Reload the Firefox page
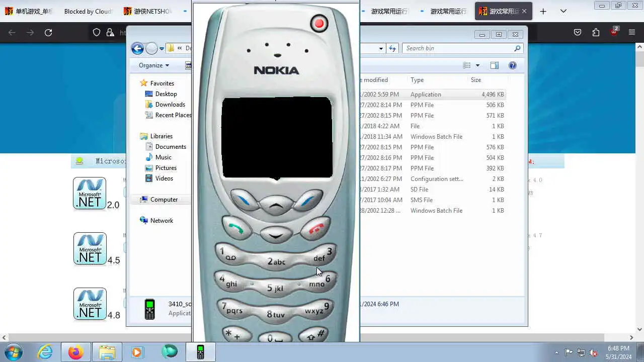 pos(48,32)
